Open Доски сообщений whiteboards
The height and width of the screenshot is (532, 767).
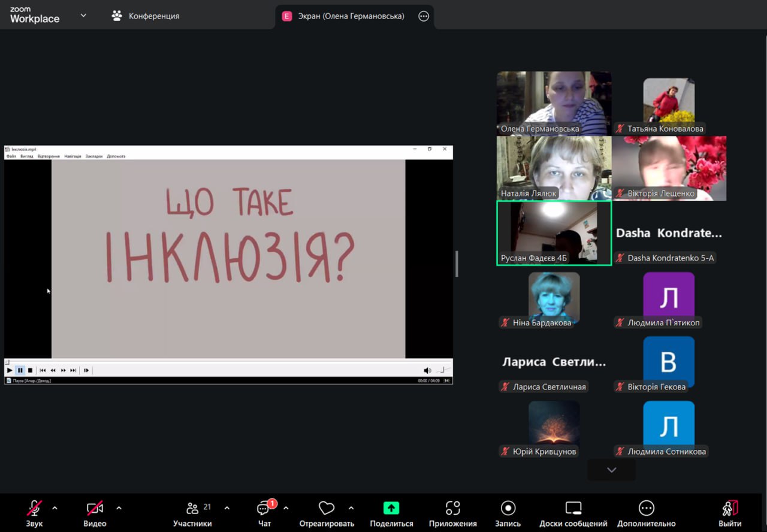tap(573, 509)
